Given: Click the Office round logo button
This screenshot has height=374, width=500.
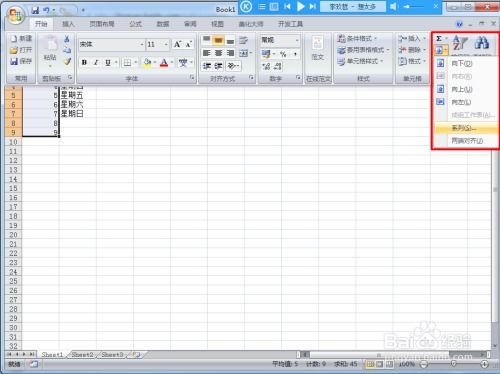Looking at the screenshot, I should coord(16,15).
